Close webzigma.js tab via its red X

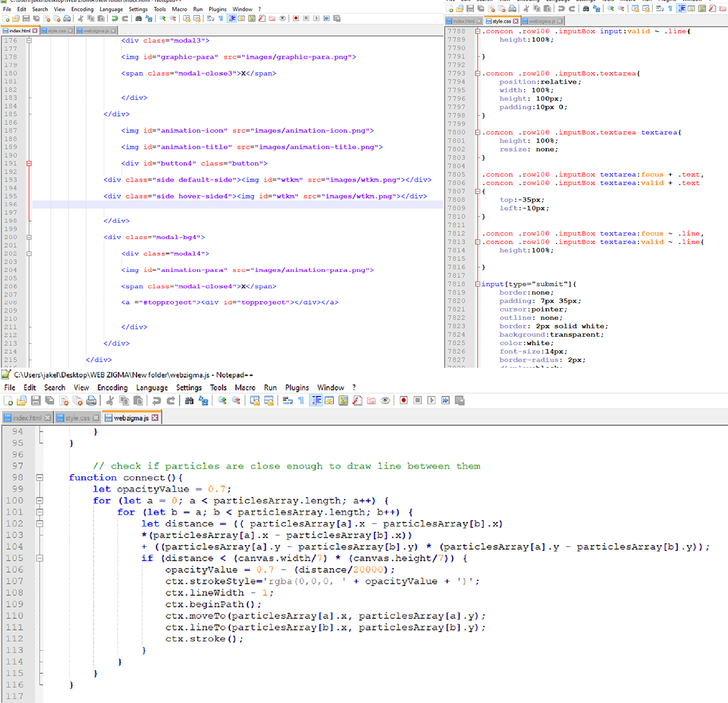pyautogui.click(x=155, y=418)
